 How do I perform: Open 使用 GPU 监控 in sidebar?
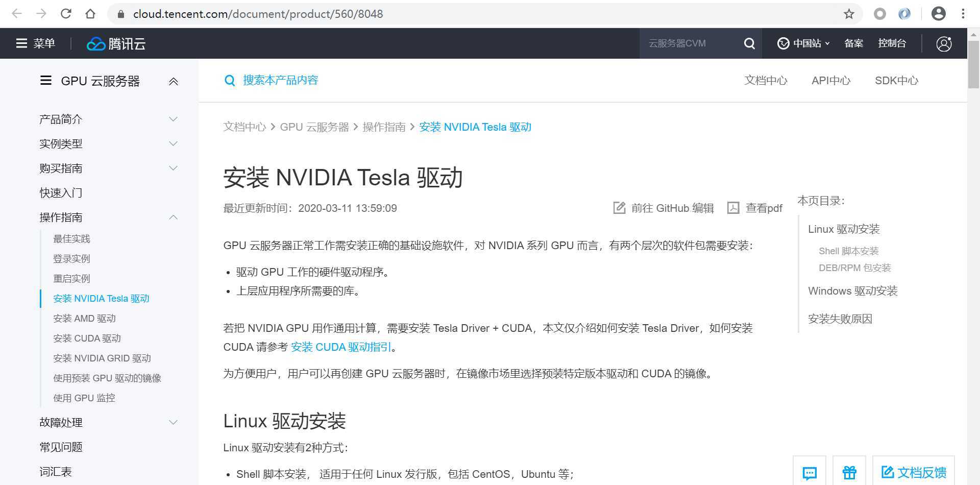(x=84, y=398)
